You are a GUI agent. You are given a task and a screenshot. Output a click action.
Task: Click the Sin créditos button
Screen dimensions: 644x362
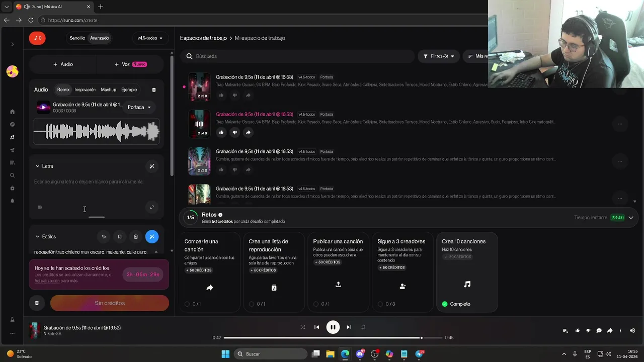pos(110,303)
